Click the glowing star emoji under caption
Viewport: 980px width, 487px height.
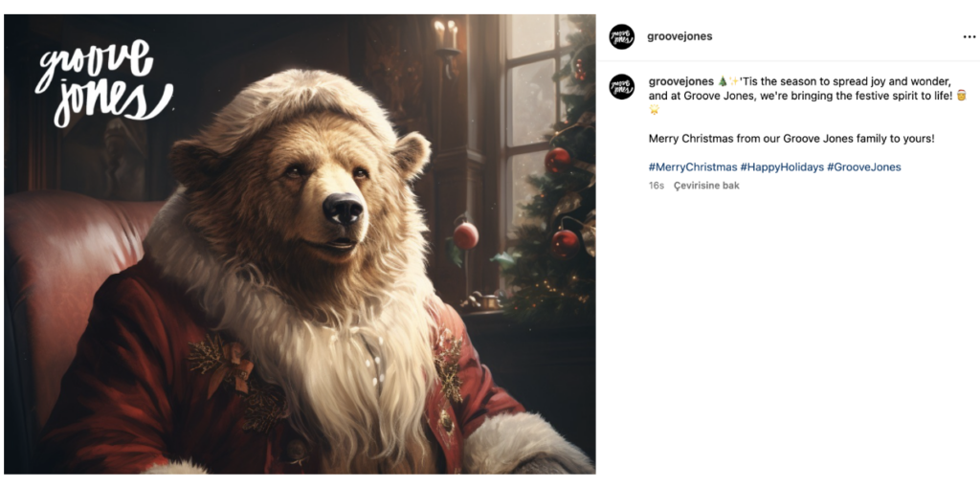pos(654,109)
